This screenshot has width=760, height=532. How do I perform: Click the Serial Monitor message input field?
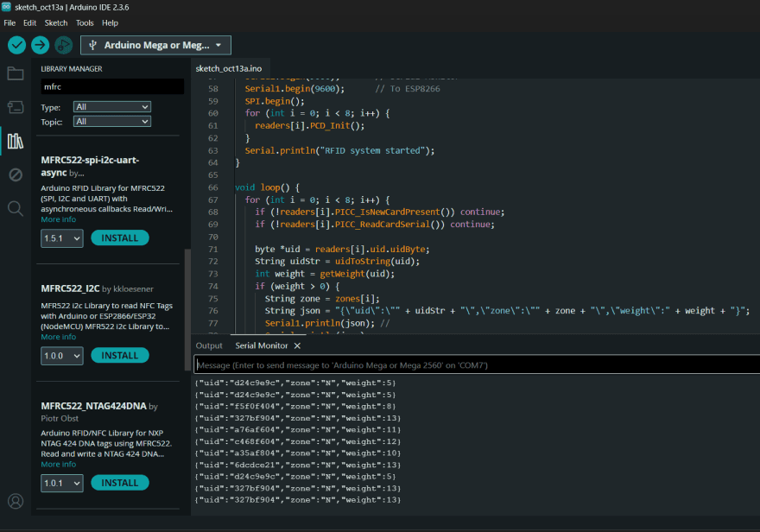coord(475,365)
